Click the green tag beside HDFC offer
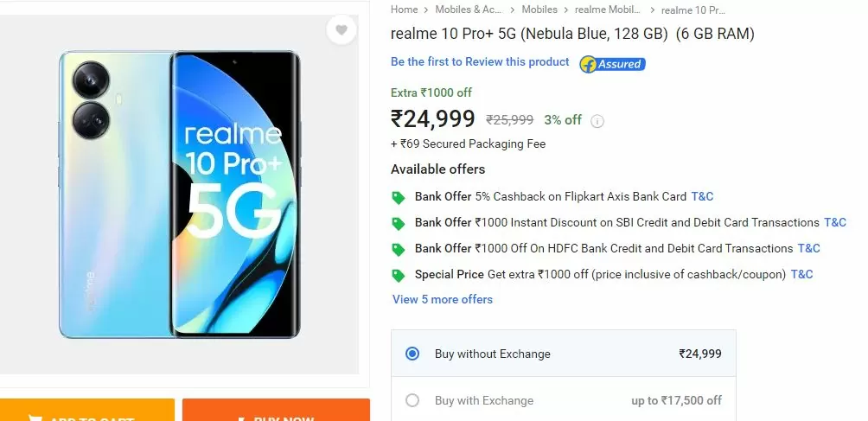This screenshot has height=421, width=868. 399,249
